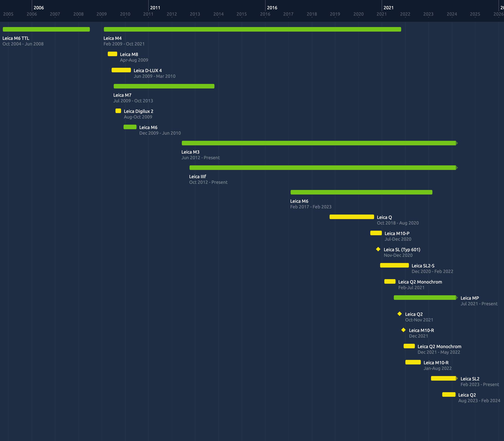Screen dimensions: 504x441
Task: Click the Leica Q2 Monochrom Dec 2021 bar
Action: (409, 346)
